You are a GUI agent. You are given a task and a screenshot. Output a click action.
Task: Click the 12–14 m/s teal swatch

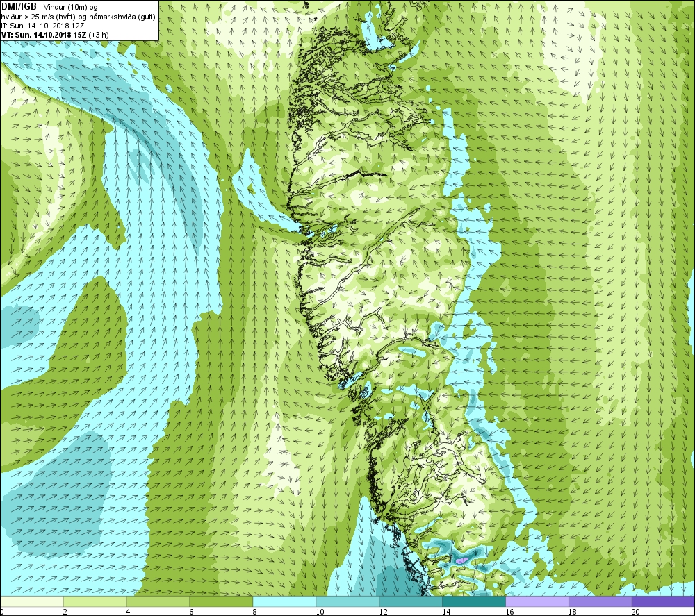click(x=411, y=601)
